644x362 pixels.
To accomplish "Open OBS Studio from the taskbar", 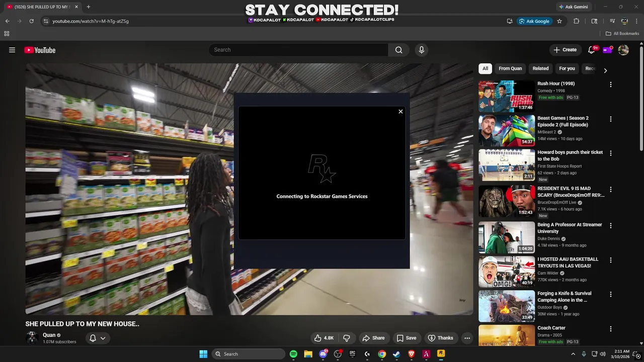I will (338, 354).
